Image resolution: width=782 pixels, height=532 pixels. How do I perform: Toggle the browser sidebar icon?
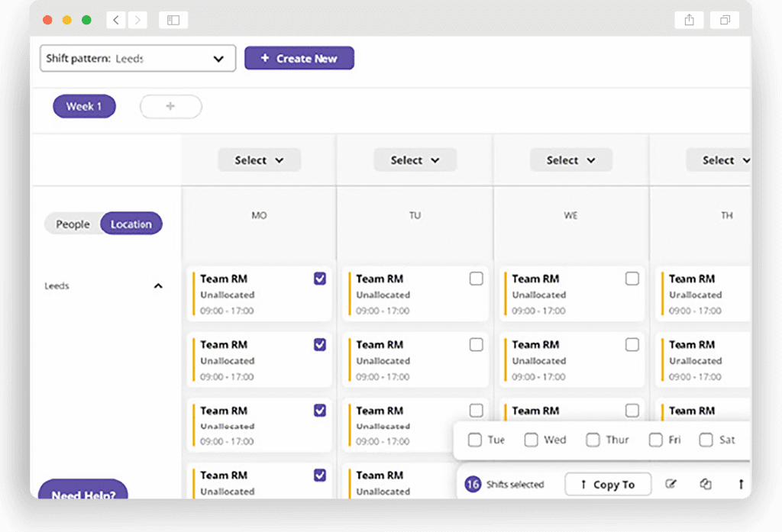coord(173,20)
